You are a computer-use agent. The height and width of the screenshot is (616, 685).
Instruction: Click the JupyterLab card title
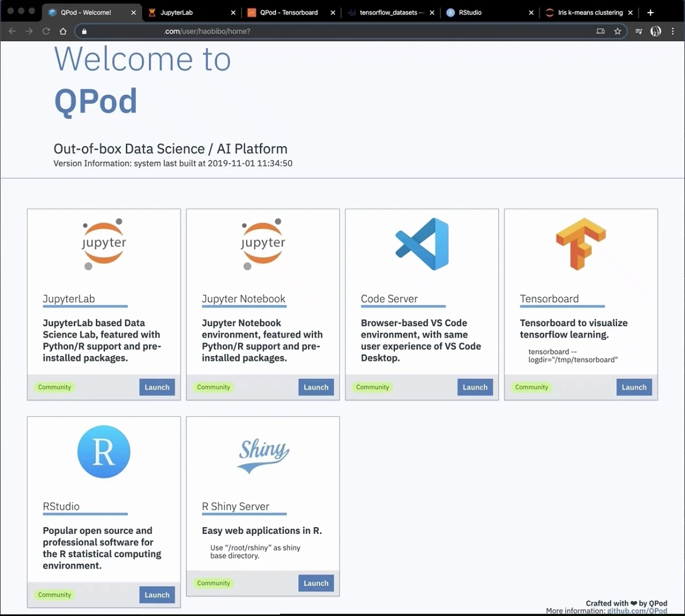[69, 299]
